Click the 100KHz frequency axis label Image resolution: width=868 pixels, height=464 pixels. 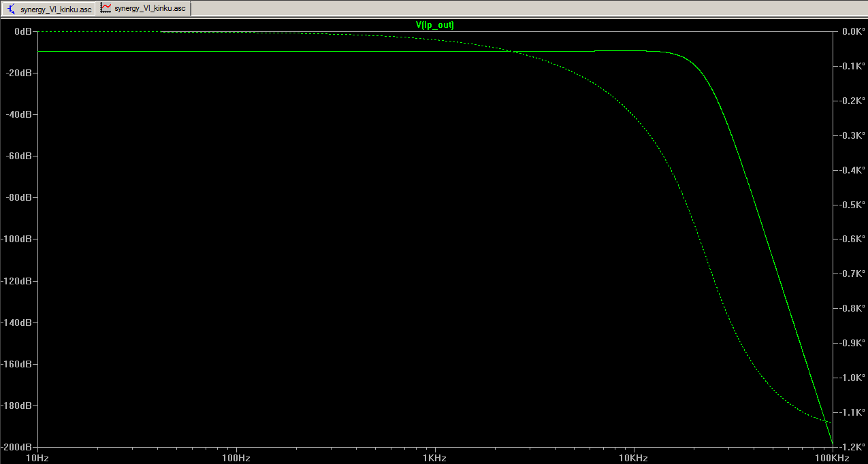833,459
